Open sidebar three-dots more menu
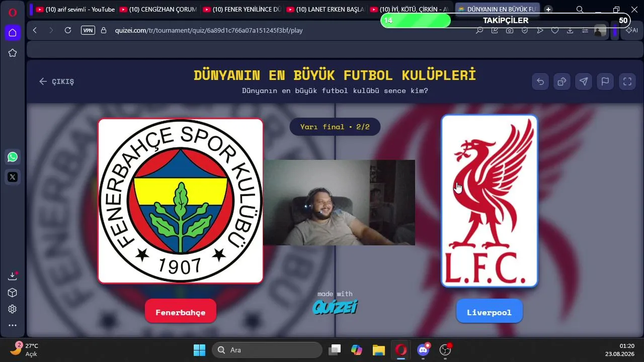 (13, 325)
